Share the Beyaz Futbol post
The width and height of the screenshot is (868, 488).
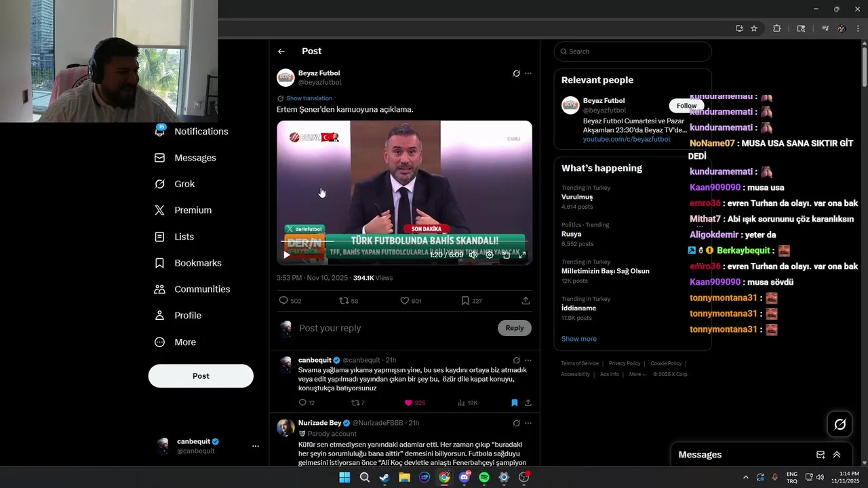tap(526, 301)
